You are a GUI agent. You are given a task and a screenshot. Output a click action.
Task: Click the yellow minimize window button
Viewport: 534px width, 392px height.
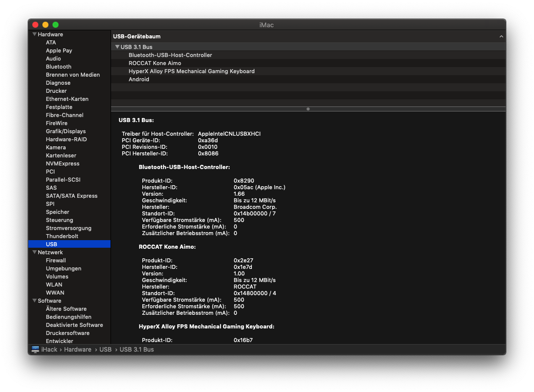point(45,25)
